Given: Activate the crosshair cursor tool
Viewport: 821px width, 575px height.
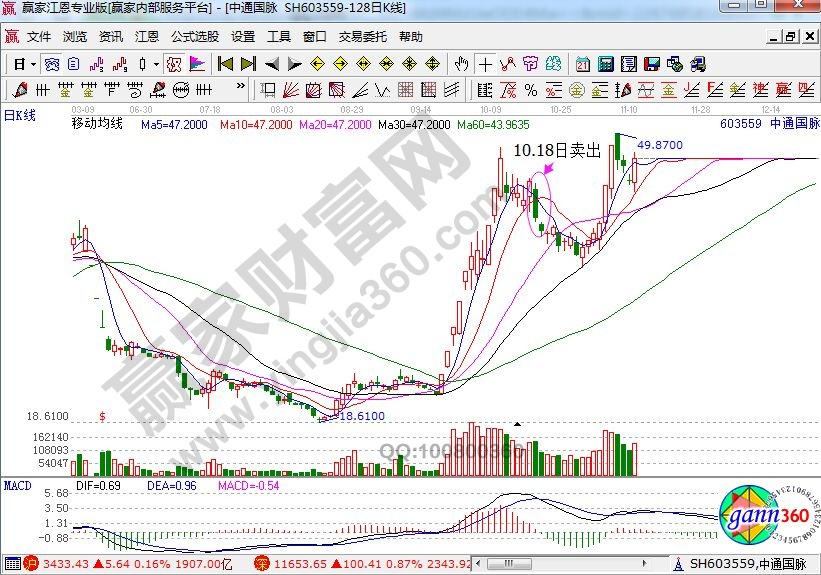Looking at the screenshot, I should [x=486, y=64].
